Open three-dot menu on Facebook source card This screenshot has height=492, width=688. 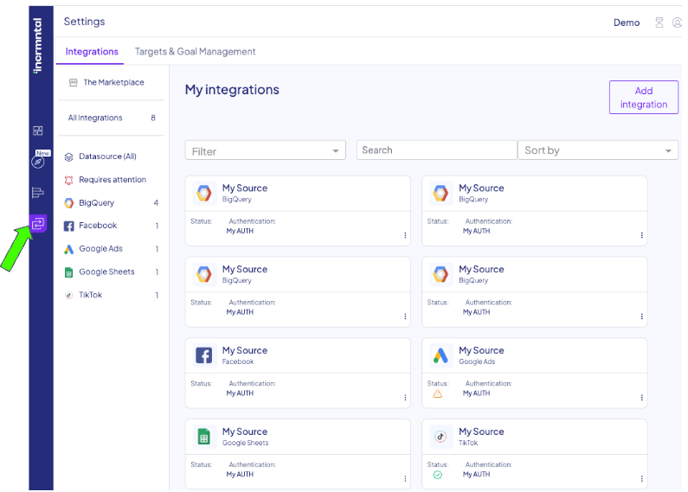[x=405, y=398]
